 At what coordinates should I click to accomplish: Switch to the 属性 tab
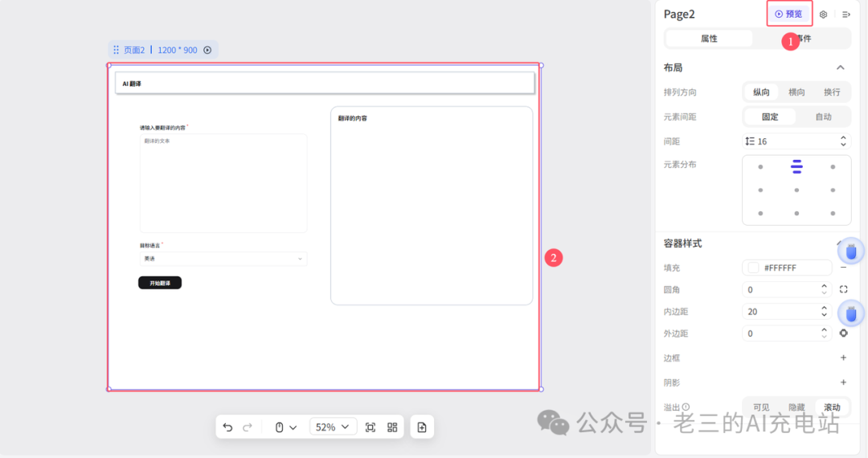click(709, 39)
